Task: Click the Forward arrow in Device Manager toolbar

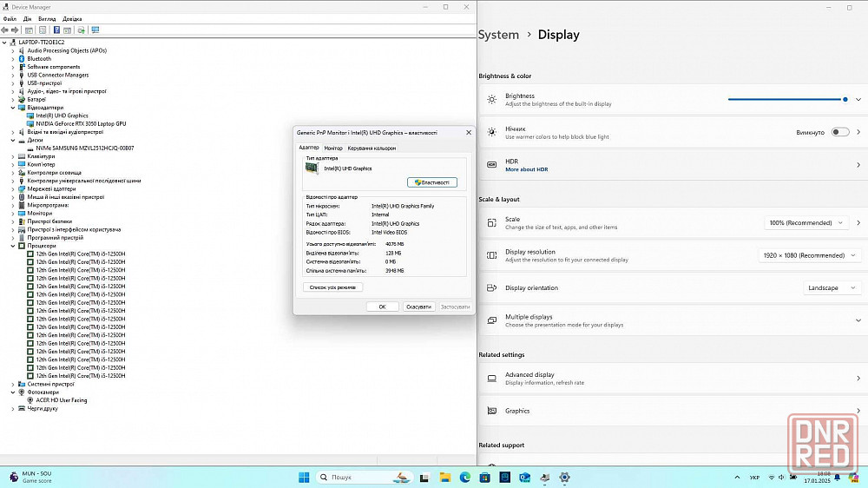Action: point(15,30)
